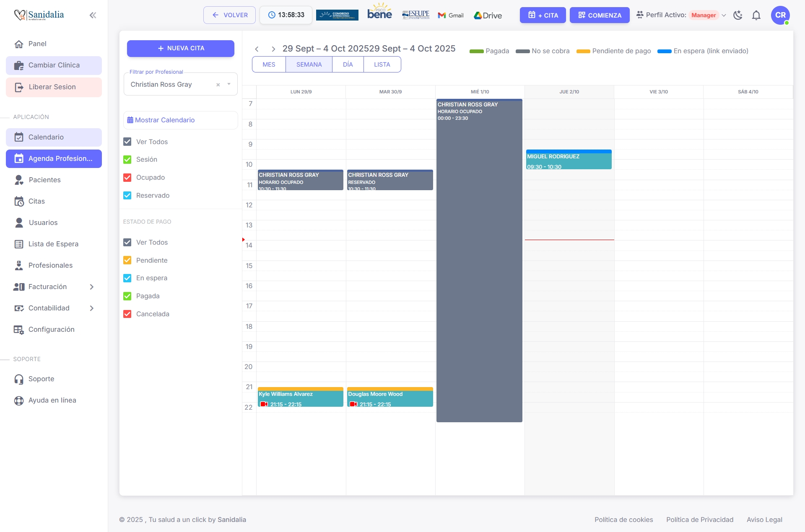Click the Sanidalia logo icon
Viewport: 805px width, 532px height.
click(x=19, y=15)
